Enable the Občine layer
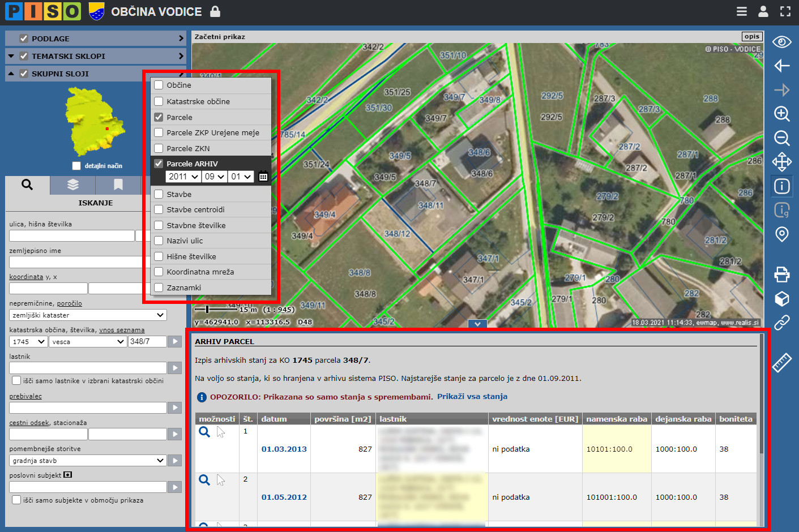Image resolution: width=799 pixels, height=532 pixels. point(159,85)
